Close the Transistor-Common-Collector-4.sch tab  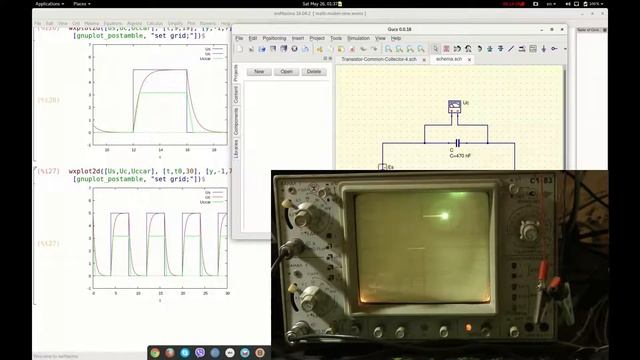(x=424, y=60)
